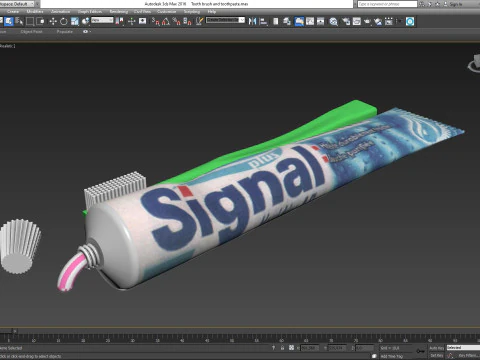Click the Align tool icon
Image resolution: width=480 pixels, height=360 pixels.
(263, 22)
